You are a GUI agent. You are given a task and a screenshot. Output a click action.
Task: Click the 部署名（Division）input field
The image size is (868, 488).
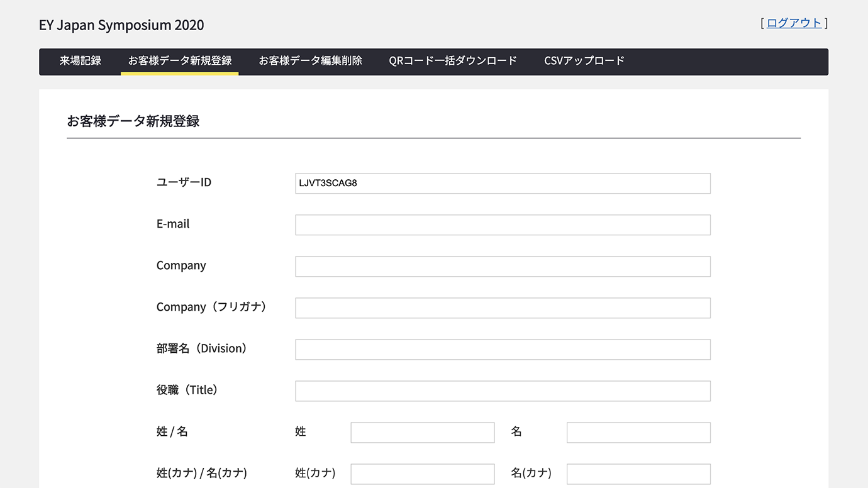503,350
